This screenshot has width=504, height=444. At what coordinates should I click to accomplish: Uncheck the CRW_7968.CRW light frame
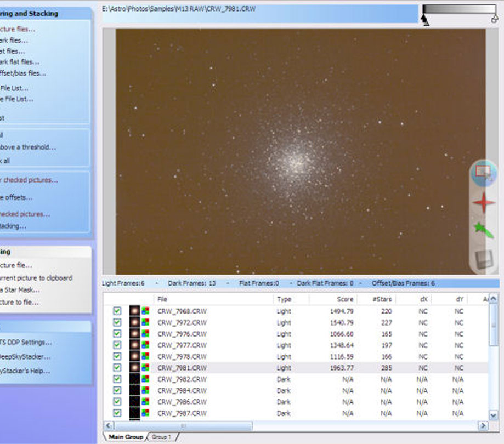pos(117,310)
